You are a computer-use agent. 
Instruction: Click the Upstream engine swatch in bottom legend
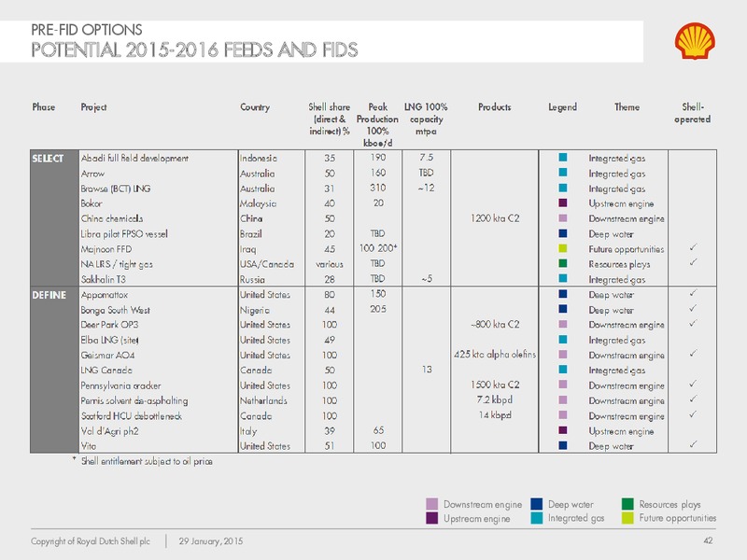431,518
